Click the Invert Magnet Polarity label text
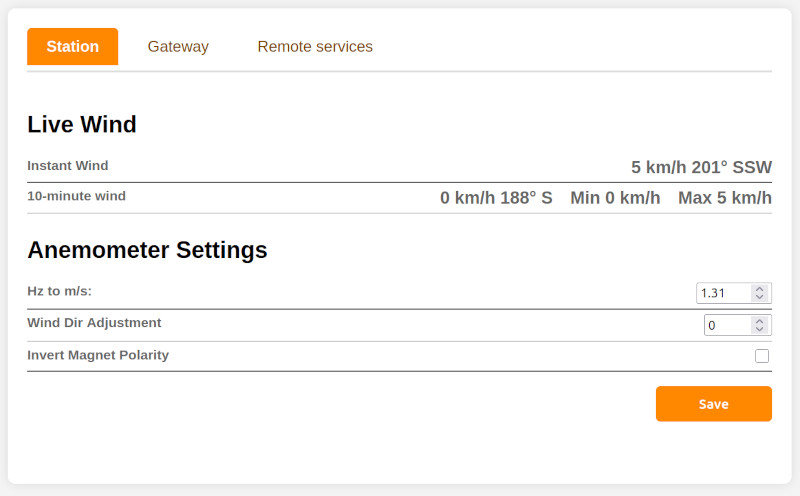800x496 pixels. point(98,355)
